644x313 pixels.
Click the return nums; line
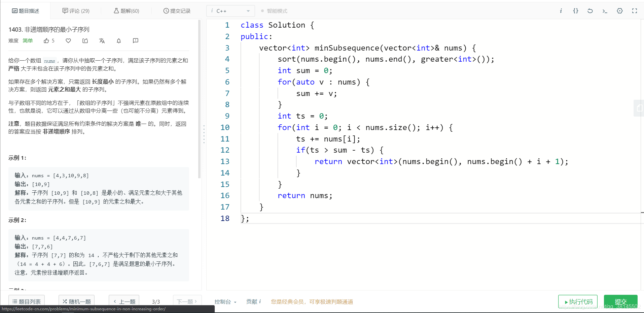(305, 196)
